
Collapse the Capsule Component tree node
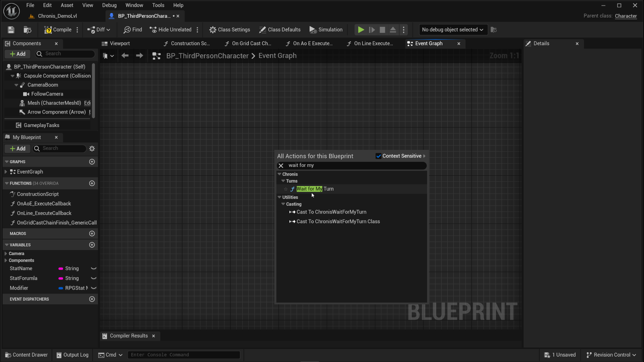click(12, 76)
